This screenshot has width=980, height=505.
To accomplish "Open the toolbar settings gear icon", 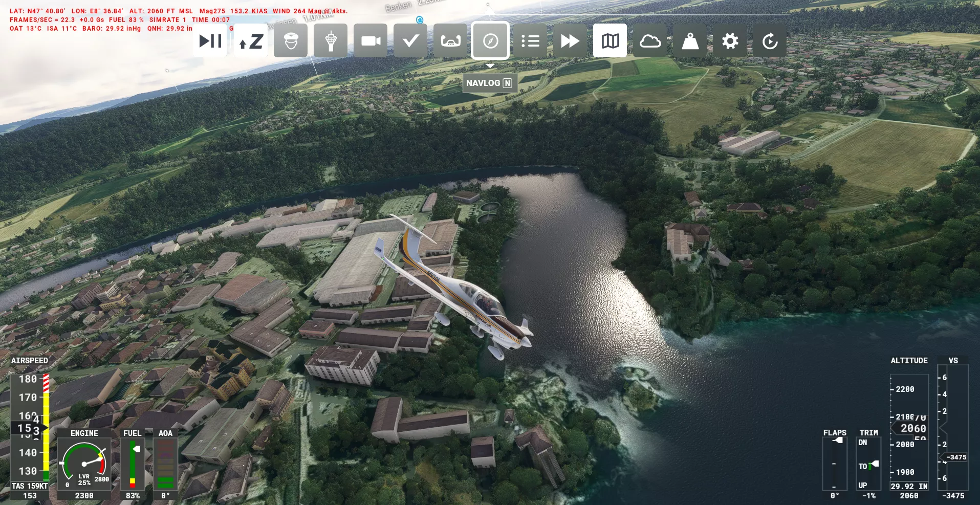I will pyautogui.click(x=730, y=40).
